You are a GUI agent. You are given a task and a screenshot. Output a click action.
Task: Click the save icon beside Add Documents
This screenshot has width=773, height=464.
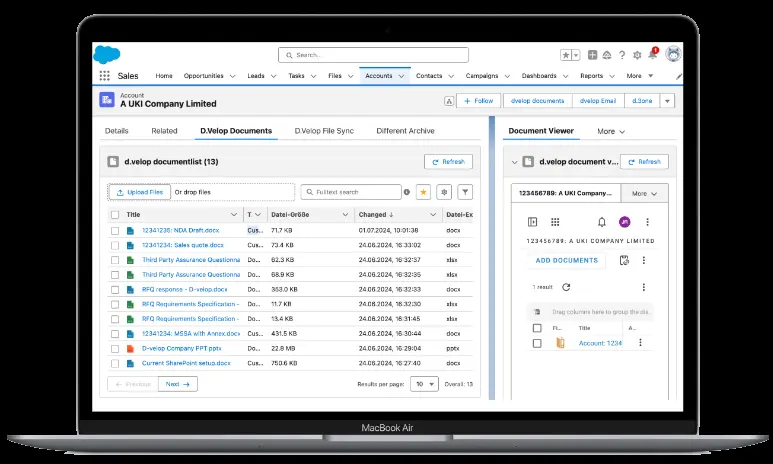tap(624, 260)
